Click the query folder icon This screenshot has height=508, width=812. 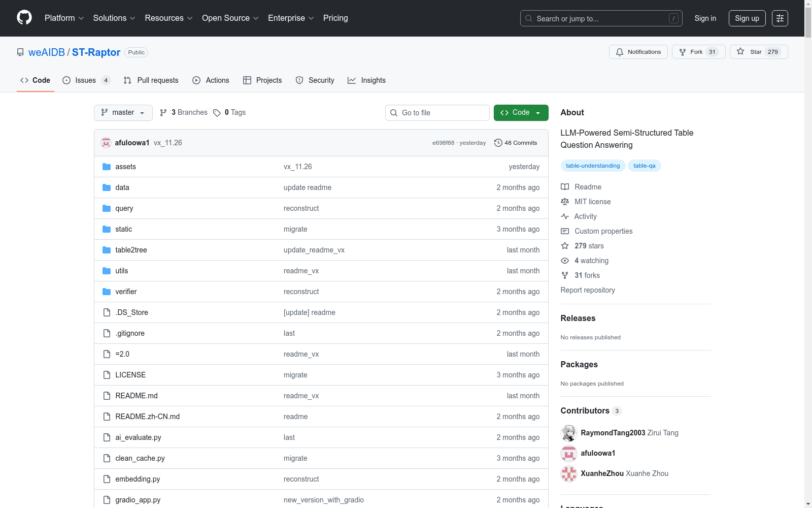[x=107, y=208]
